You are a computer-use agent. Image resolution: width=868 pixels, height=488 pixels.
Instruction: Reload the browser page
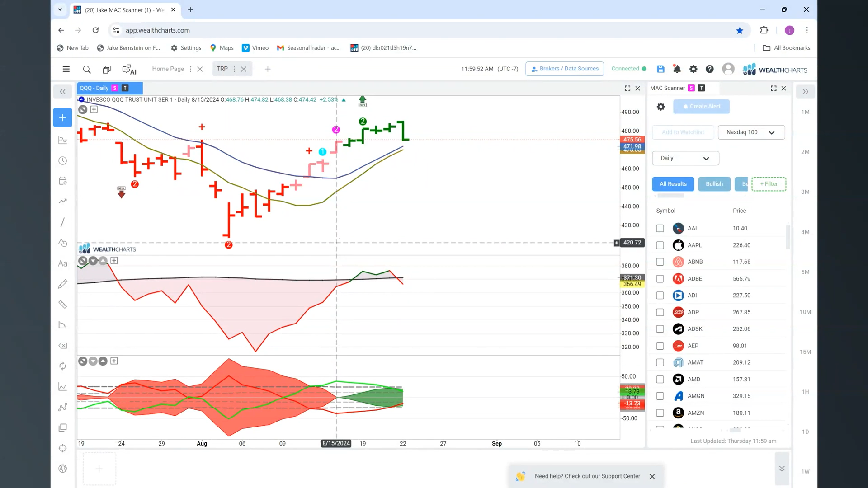(x=95, y=30)
